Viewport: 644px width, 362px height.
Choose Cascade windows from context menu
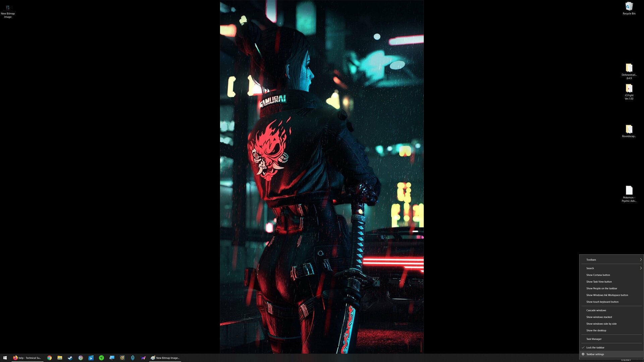click(x=611, y=310)
